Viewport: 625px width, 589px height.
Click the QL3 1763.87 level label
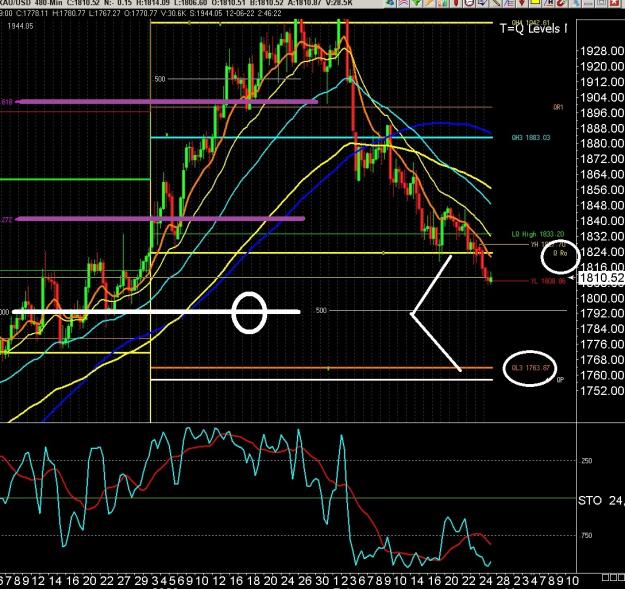pyautogui.click(x=530, y=368)
